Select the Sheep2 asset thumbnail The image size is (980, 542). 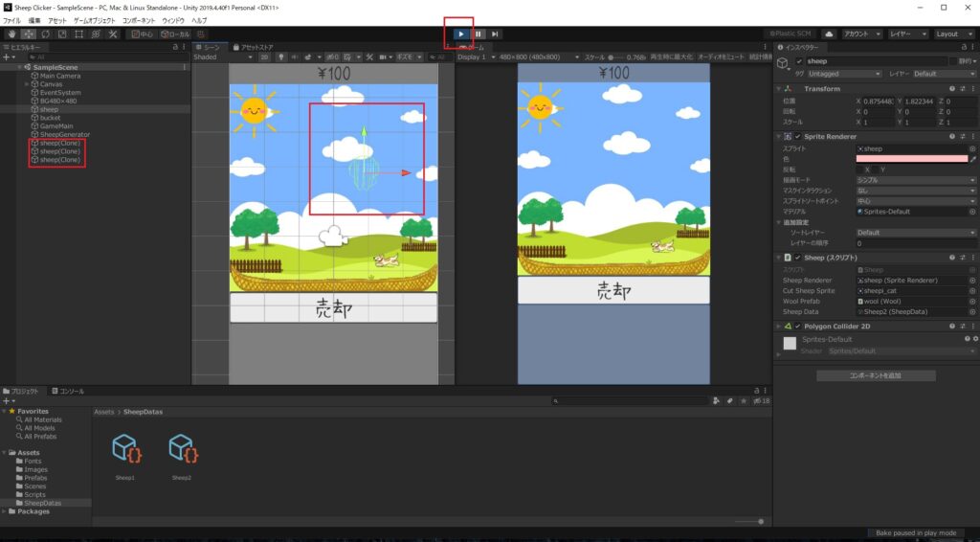pos(183,449)
